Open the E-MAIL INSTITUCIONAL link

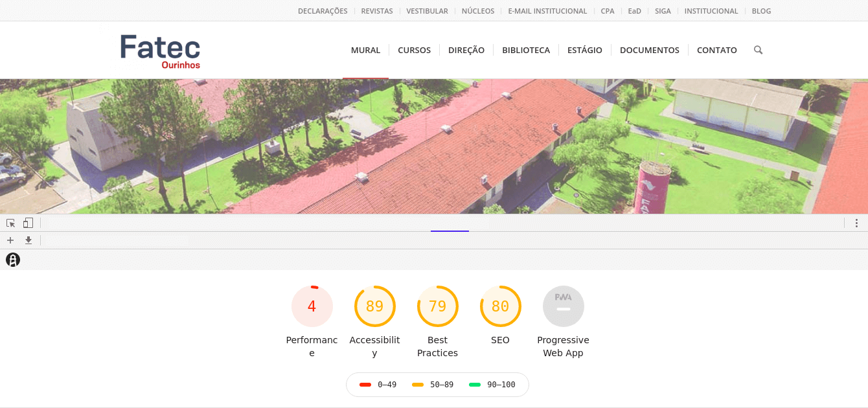547,11
